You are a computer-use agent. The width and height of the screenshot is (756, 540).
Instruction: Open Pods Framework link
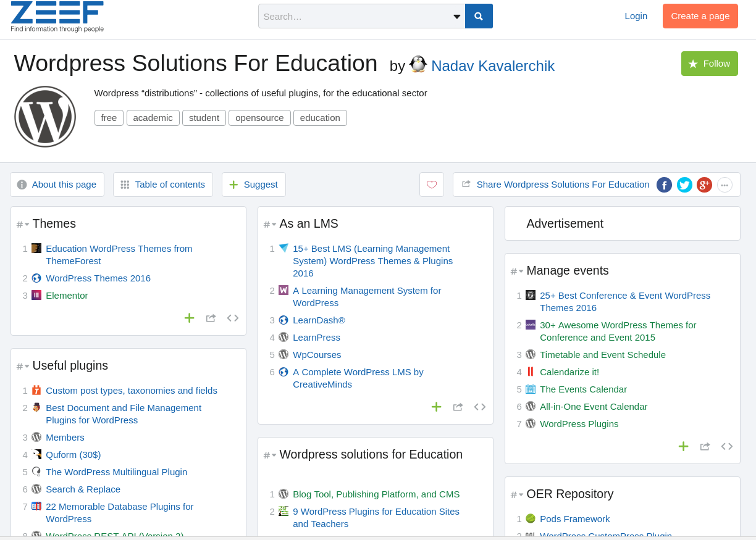[x=575, y=519]
